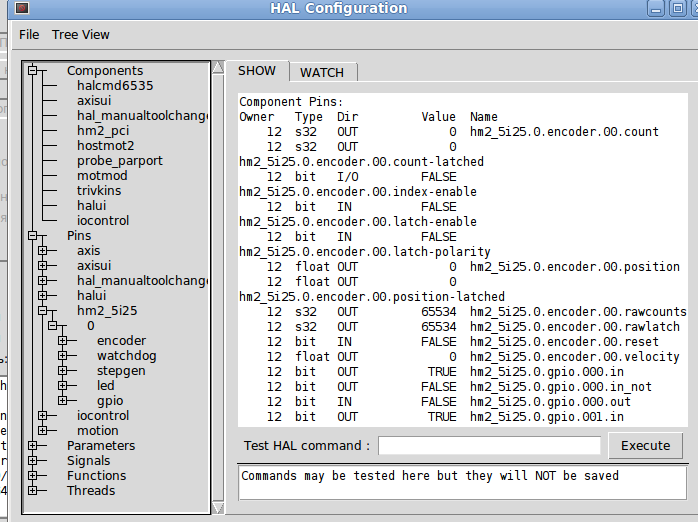The height and width of the screenshot is (522, 698).
Task: Select halcmd6535 component
Action: pyautogui.click(x=115, y=85)
